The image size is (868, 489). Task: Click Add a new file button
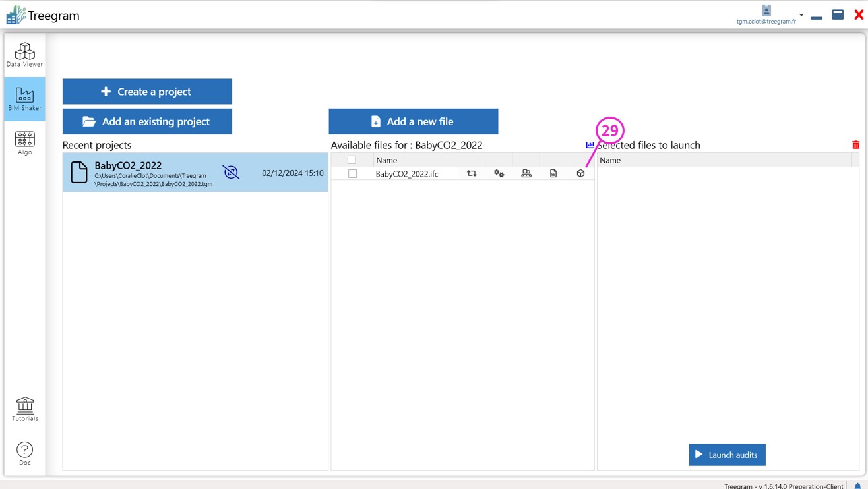[x=414, y=121]
